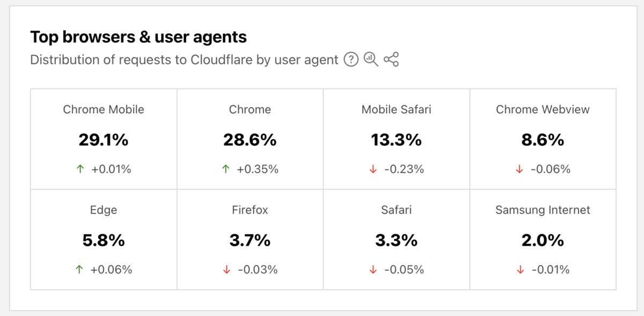Click the Top browsers & user agents heading
The width and height of the screenshot is (644, 316).
click(x=138, y=37)
